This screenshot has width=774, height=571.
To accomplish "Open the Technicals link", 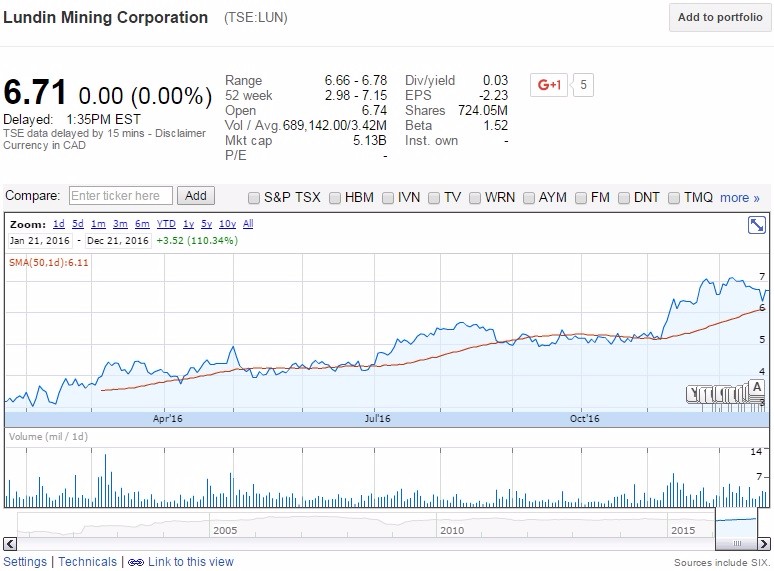I will 87,562.
